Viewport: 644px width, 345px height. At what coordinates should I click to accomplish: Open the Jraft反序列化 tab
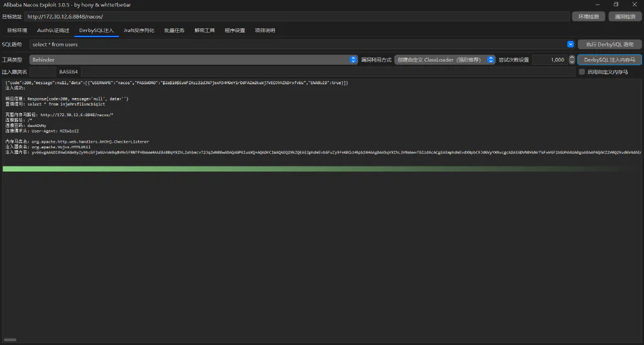(x=139, y=30)
